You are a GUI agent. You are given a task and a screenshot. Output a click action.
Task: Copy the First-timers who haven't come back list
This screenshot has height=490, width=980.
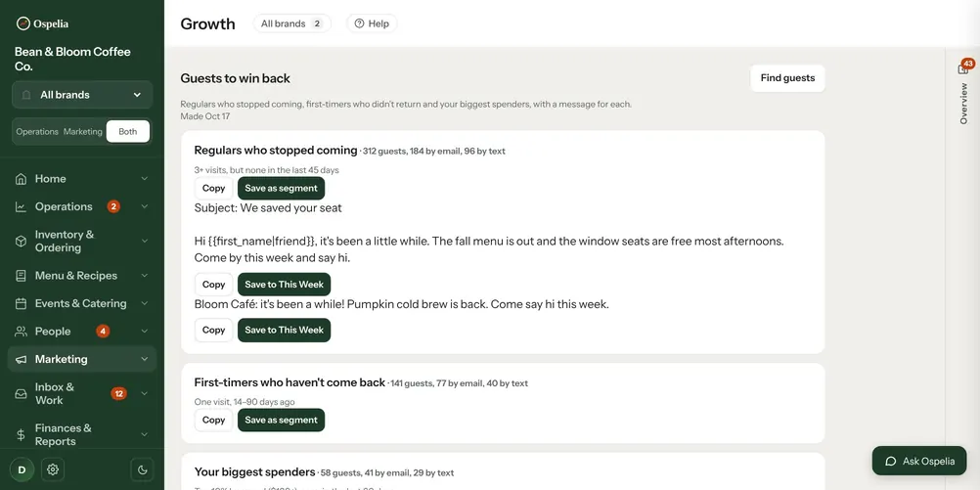point(214,420)
